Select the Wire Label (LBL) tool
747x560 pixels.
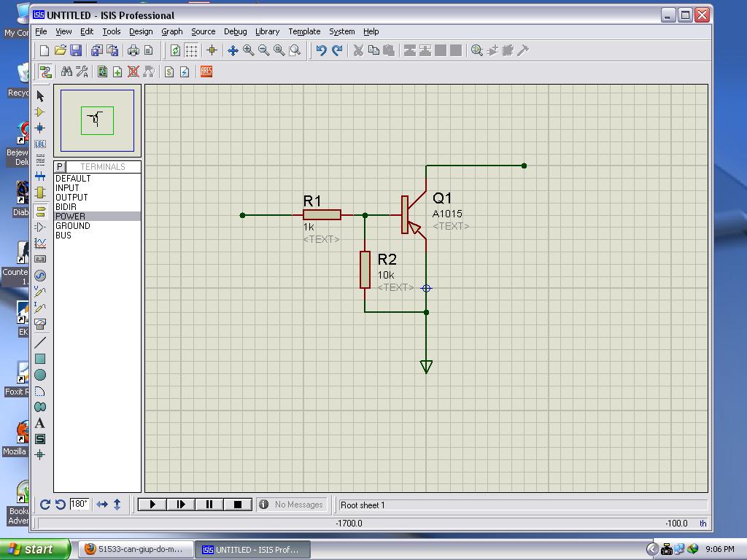tap(40, 144)
